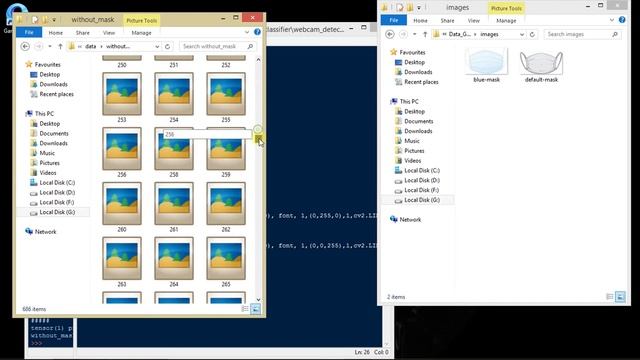
Task: Select Local Disk (C:) in without_mask window
Action: 57,182
